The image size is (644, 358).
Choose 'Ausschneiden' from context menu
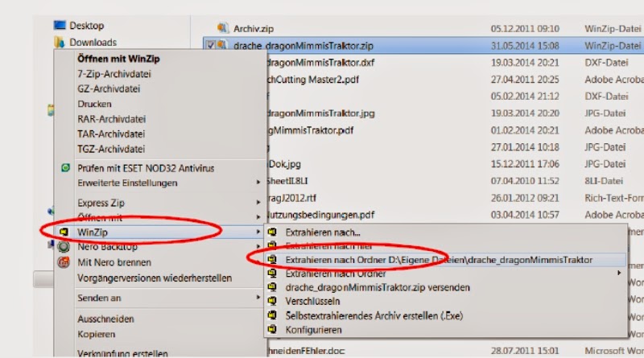[x=105, y=319]
